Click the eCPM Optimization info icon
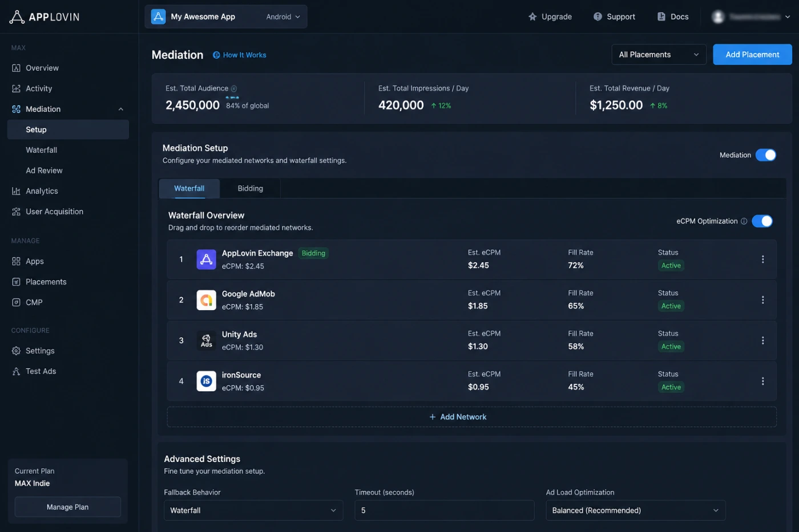The image size is (799, 532). click(x=744, y=221)
